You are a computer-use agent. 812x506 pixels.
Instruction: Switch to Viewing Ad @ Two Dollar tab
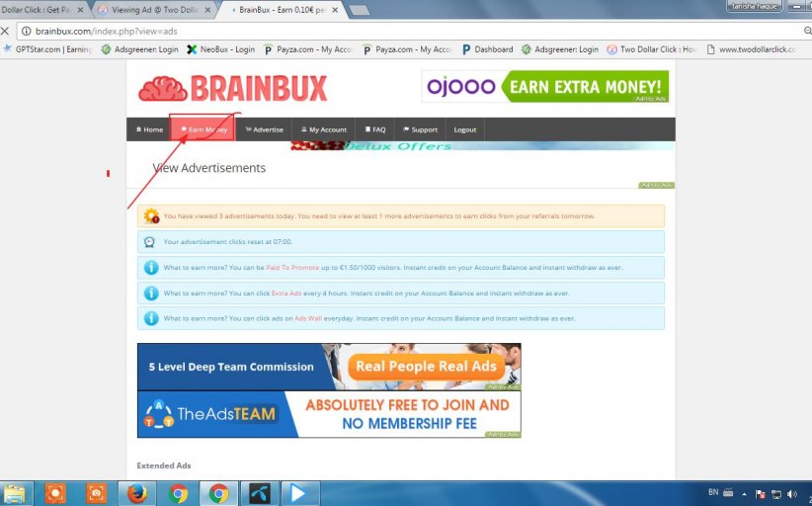coord(153,10)
